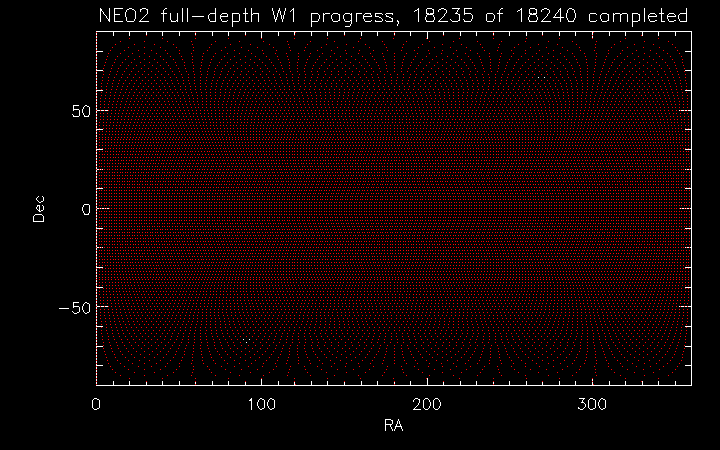Click the 'Dec' y-axis label
The width and height of the screenshot is (720, 450).
pyautogui.click(x=39, y=209)
